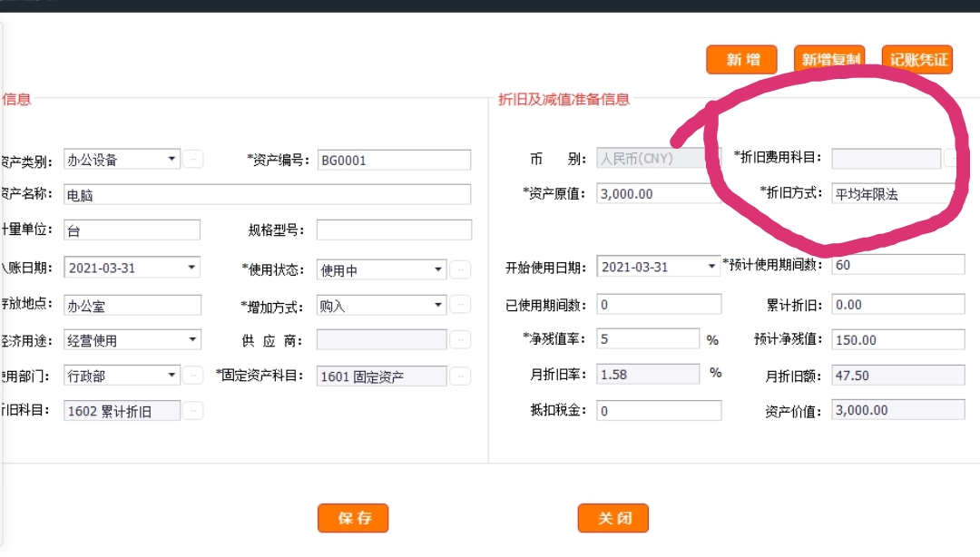Open the 供应商 lookup ellipsis button
The width and height of the screenshot is (980, 557).
coord(460,340)
